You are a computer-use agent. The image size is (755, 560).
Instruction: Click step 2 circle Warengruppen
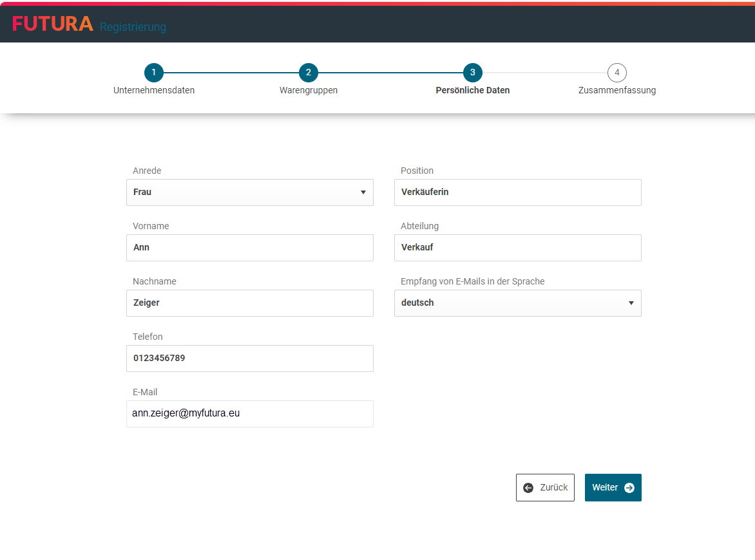[x=309, y=73]
